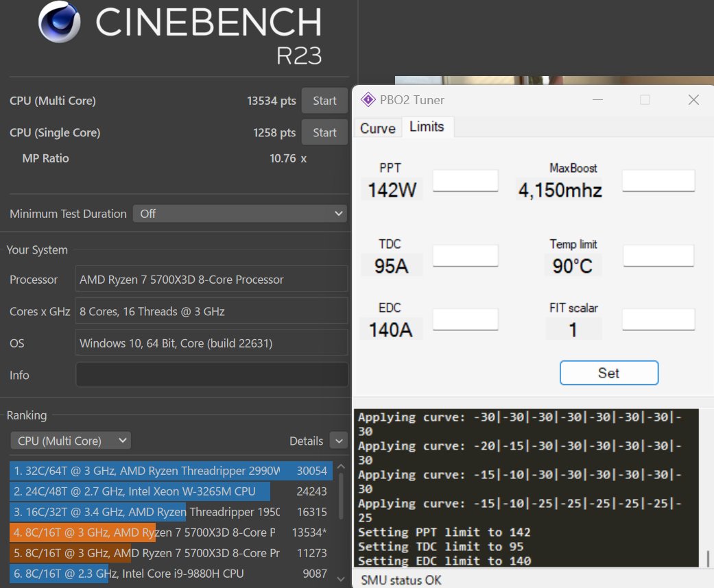
Task: Click the Cinebench logo sphere icon
Action: pos(60,22)
